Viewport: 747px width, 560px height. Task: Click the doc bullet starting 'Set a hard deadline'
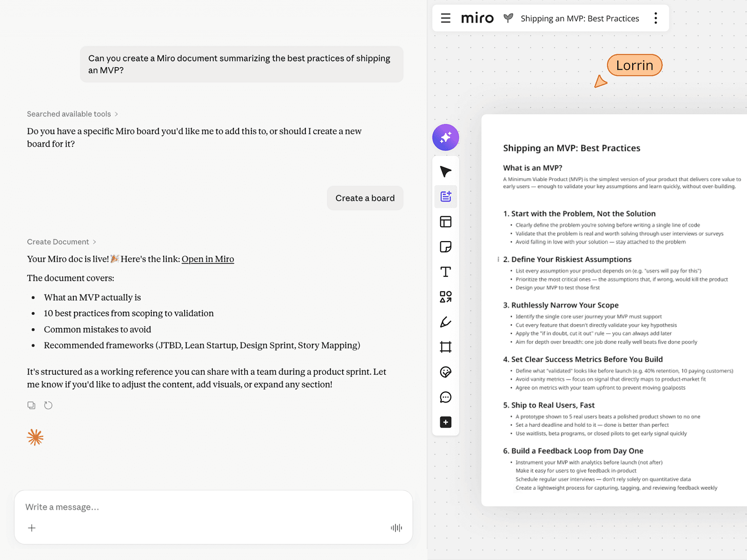[592, 425]
